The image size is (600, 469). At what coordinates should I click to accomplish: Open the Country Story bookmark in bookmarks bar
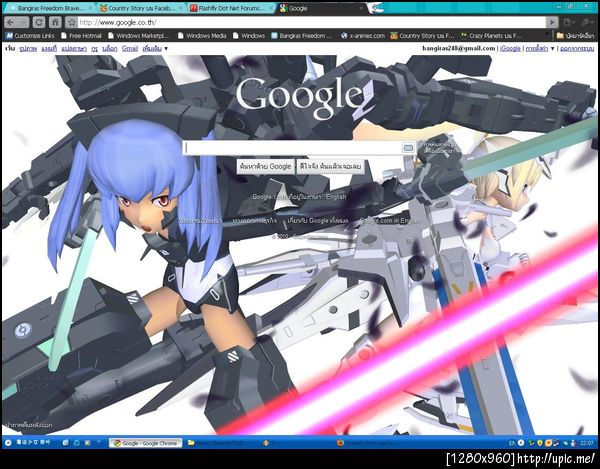(x=422, y=36)
